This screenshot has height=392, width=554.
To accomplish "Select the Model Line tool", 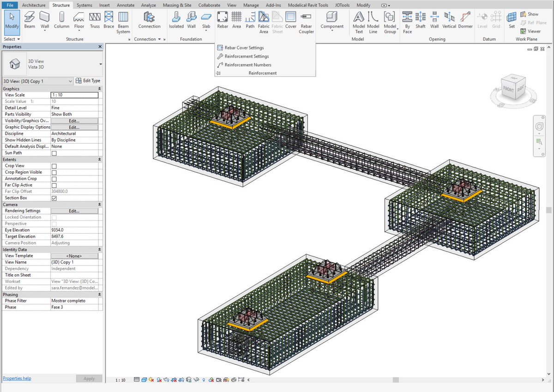I will click(x=373, y=22).
